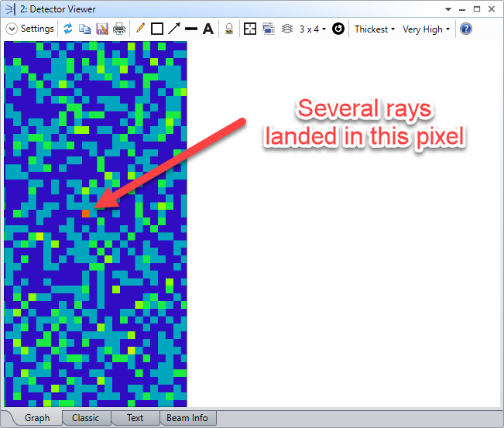The height and width of the screenshot is (428, 504).
Task: Minimize the Detector Viewer window
Action: click(462, 9)
